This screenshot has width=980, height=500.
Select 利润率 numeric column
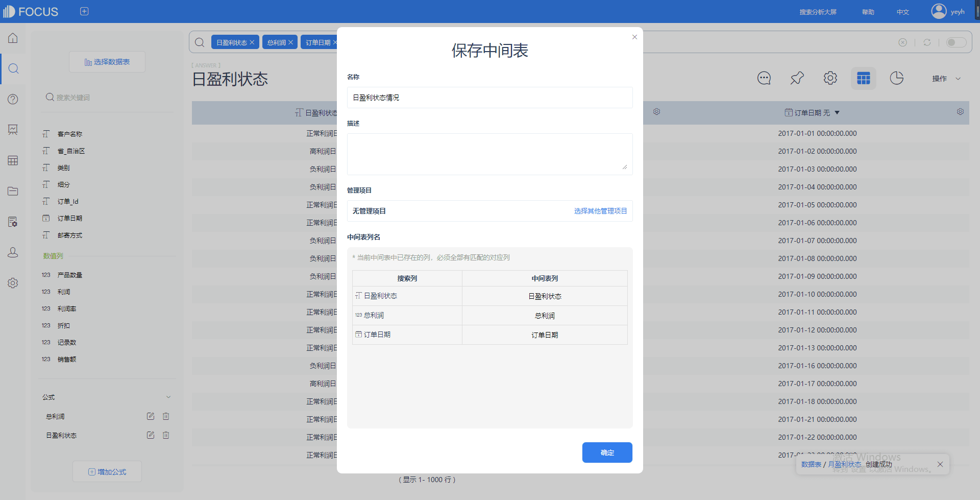click(x=67, y=308)
